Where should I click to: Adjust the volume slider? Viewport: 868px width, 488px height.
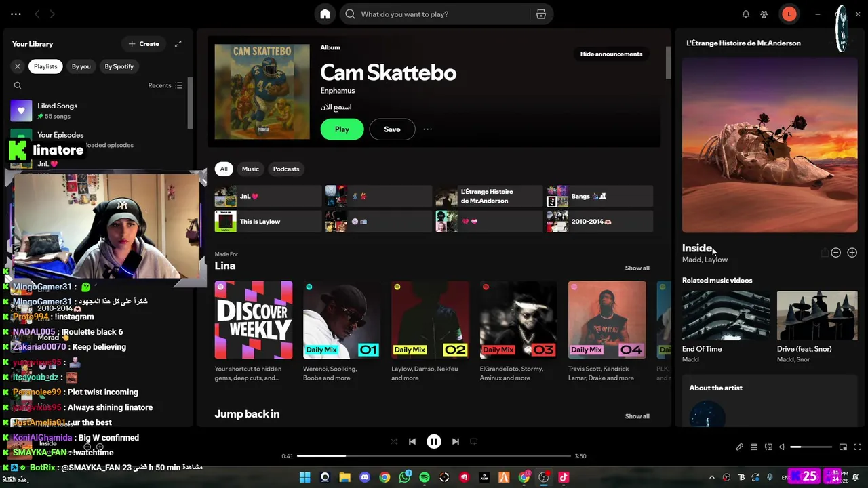click(x=811, y=447)
